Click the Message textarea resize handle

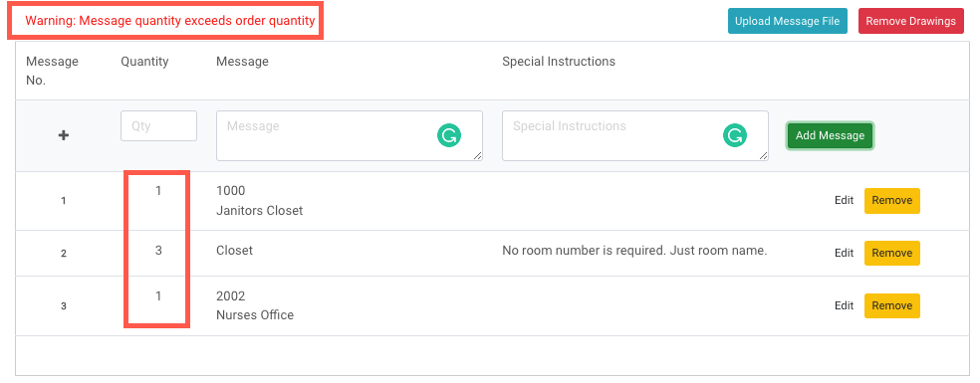[x=477, y=155]
